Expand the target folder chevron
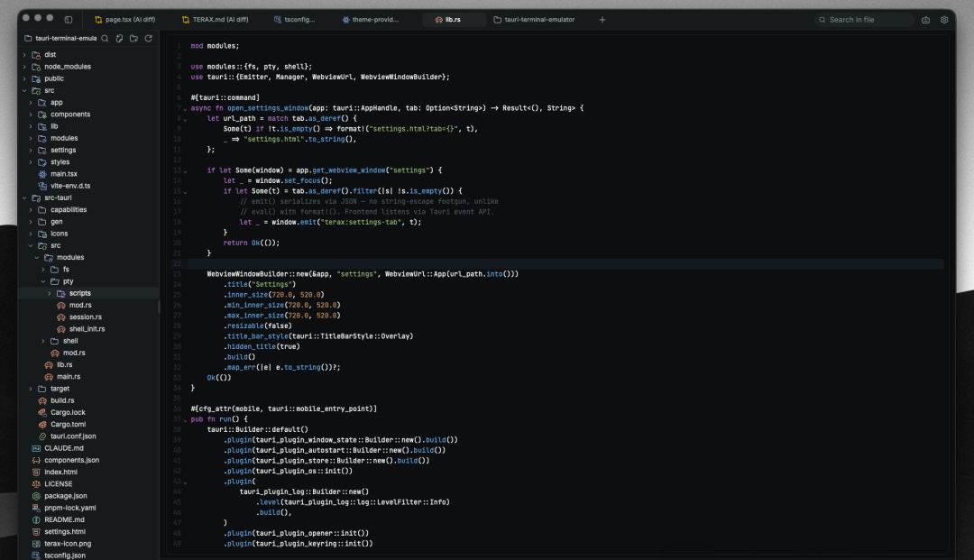Image resolution: width=974 pixels, height=560 pixels. [x=31, y=389]
